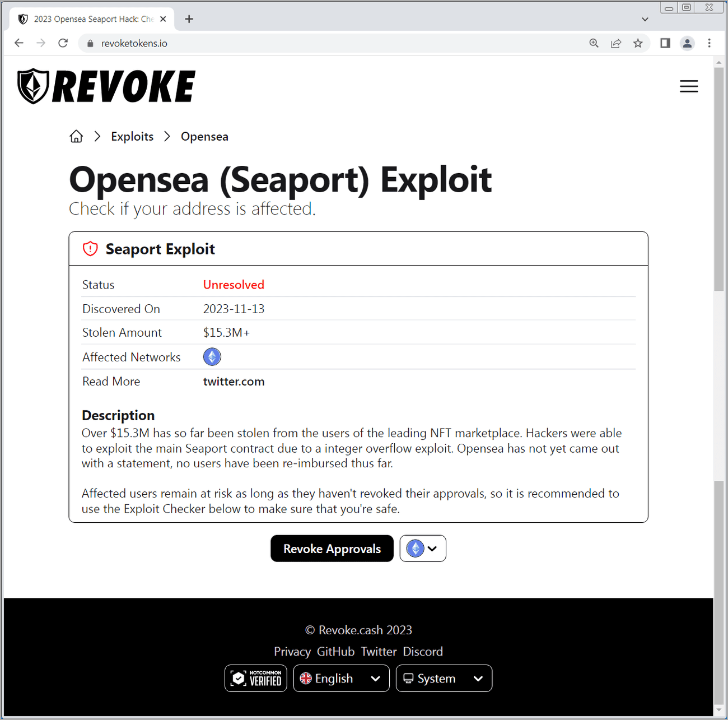Click the NotCommon Verified badge

pyautogui.click(x=256, y=679)
